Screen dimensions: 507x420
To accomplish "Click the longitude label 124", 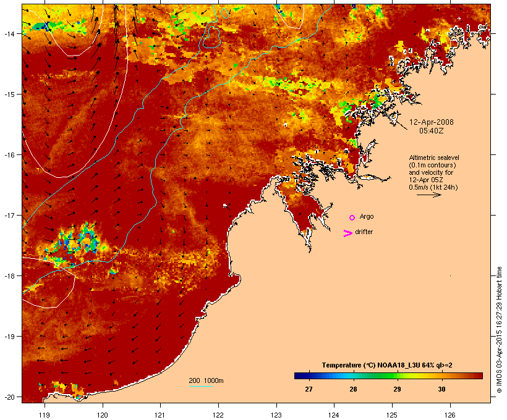I will click(334, 414).
